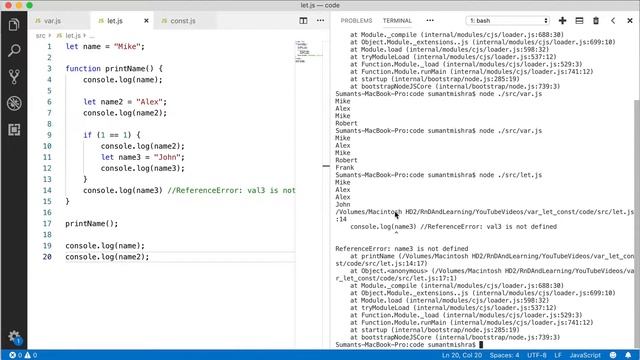Change end of line sequence LF
This screenshot has width=640, height=360.
pos(558,355)
